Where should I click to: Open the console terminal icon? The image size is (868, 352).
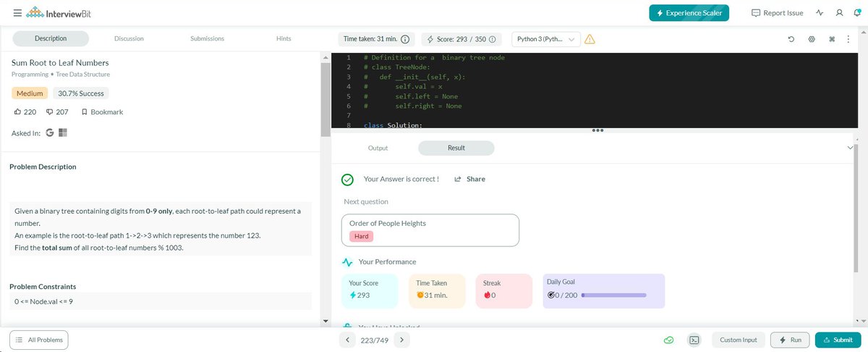694,340
